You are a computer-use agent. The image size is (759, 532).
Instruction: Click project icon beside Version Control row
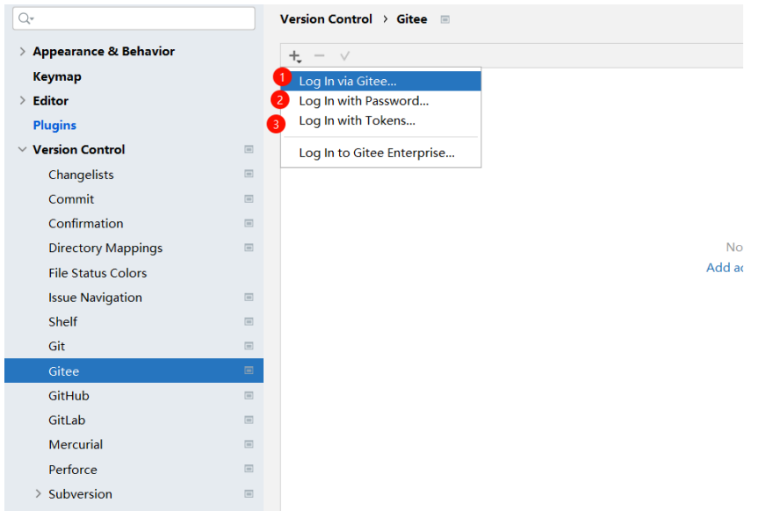(x=249, y=149)
